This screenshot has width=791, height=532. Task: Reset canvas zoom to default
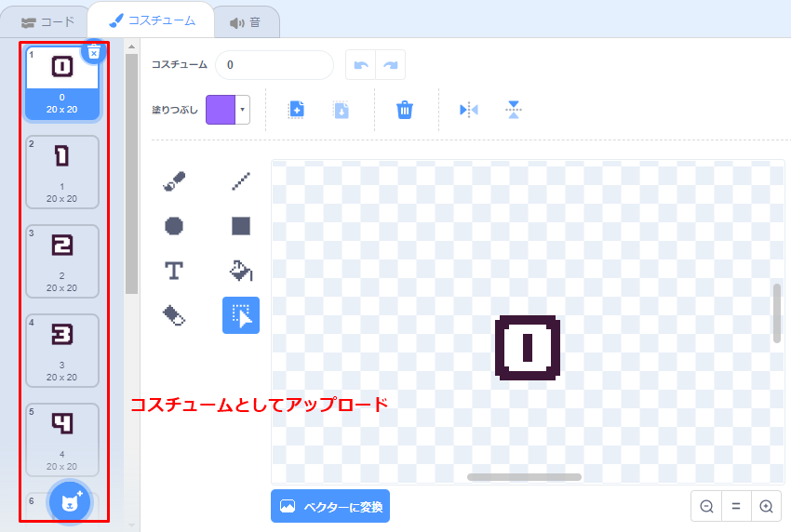pos(736,506)
